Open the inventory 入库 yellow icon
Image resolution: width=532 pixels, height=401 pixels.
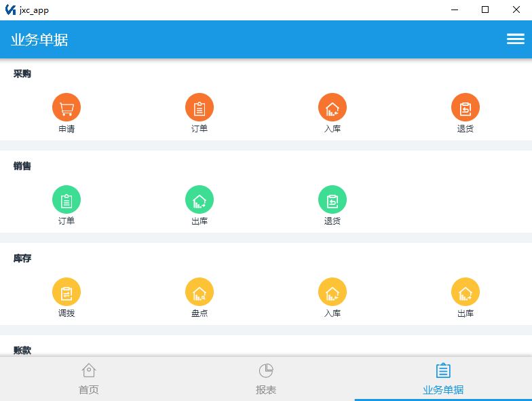pyautogui.click(x=332, y=292)
